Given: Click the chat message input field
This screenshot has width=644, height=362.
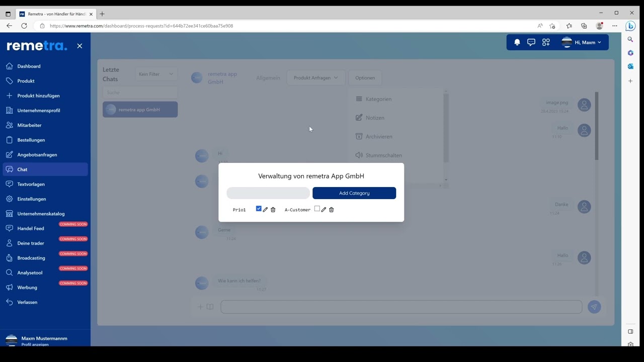Looking at the screenshot, I should pyautogui.click(x=401, y=307).
